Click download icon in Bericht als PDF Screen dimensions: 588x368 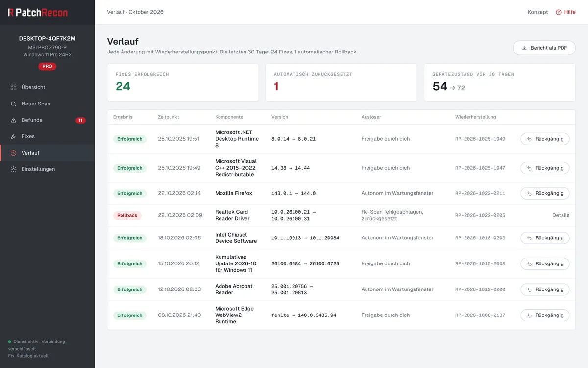pyautogui.click(x=524, y=48)
